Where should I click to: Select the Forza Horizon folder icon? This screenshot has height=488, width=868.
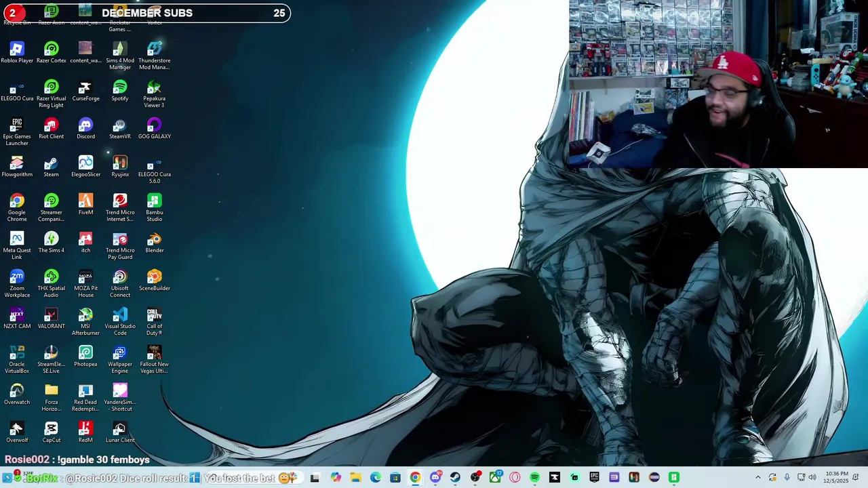point(52,397)
